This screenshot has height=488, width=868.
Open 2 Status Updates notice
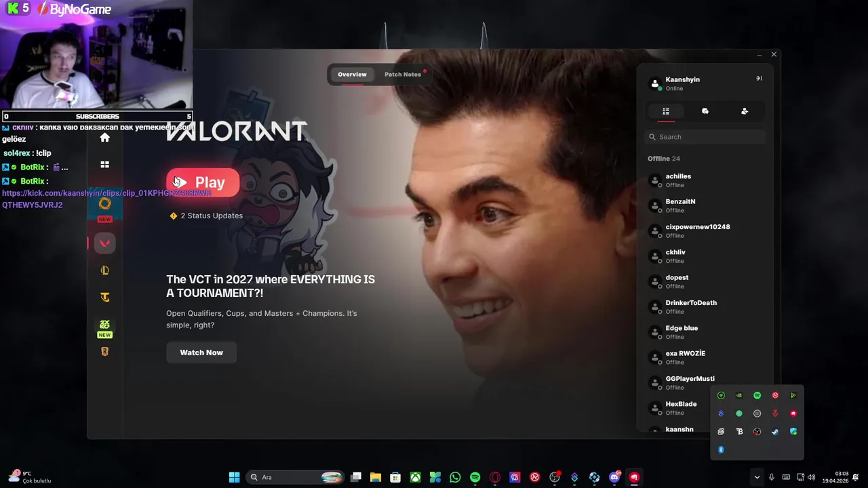click(206, 216)
